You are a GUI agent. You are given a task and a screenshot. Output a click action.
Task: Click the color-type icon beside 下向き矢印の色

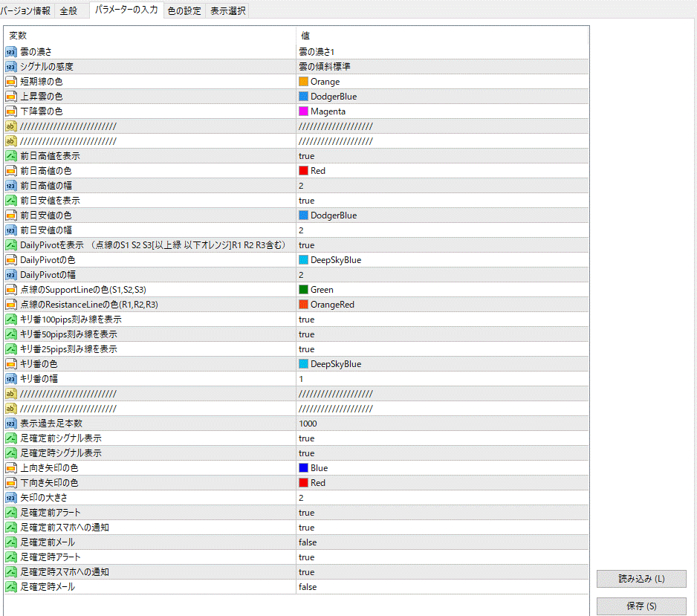[x=11, y=483]
